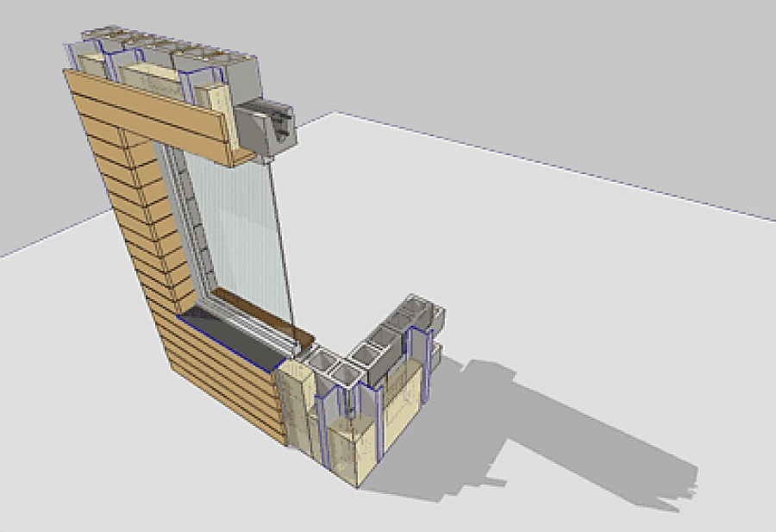Click the gray metal bracket at the top of the window

click(x=266, y=126)
